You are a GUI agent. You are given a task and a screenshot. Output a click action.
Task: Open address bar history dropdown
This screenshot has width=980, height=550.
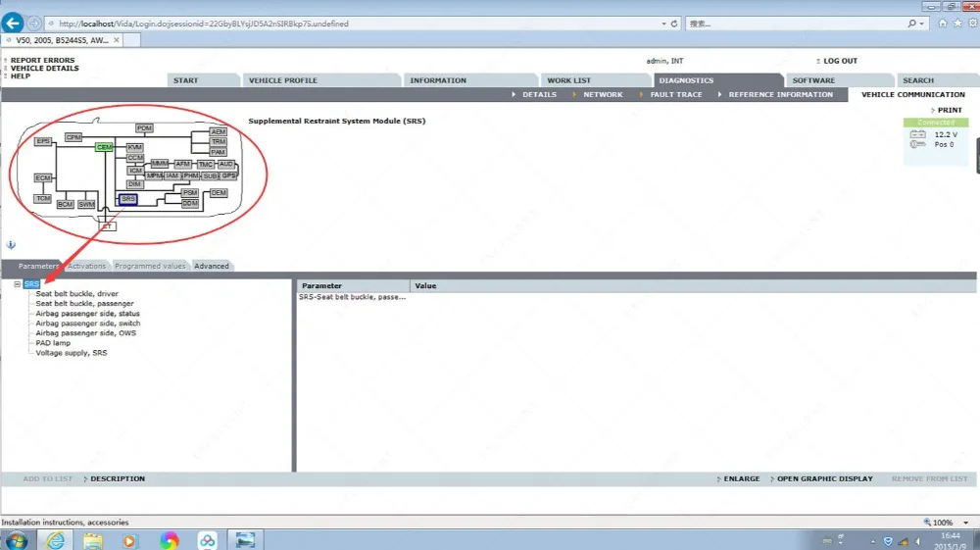(663, 24)
